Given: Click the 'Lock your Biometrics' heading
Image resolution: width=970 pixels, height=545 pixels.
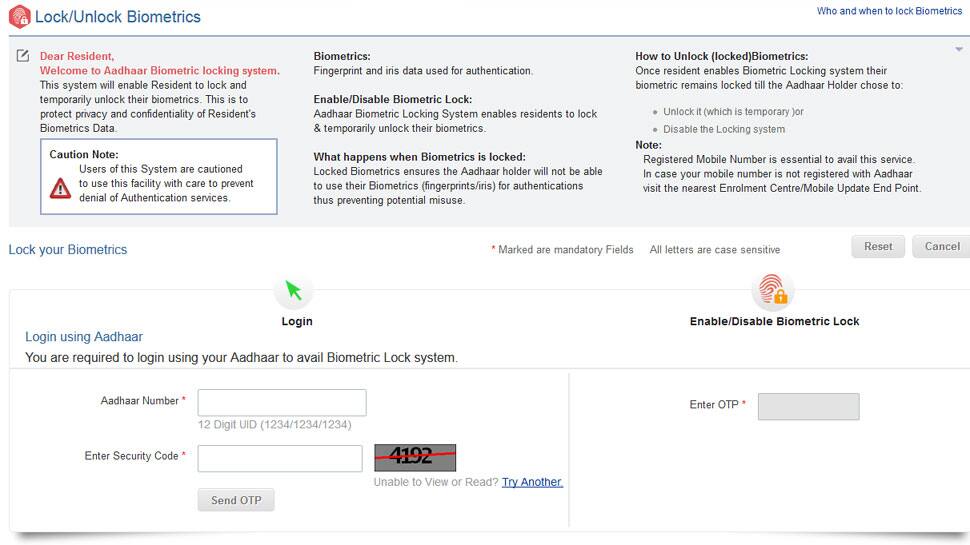Looking at the screenshot, I should 68,249.
